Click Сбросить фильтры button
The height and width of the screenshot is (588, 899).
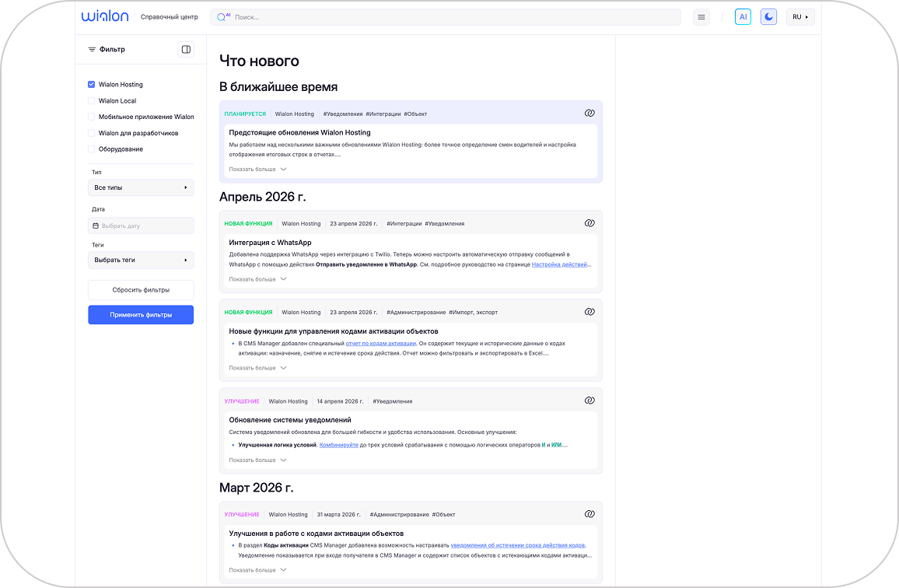[141, 289]
